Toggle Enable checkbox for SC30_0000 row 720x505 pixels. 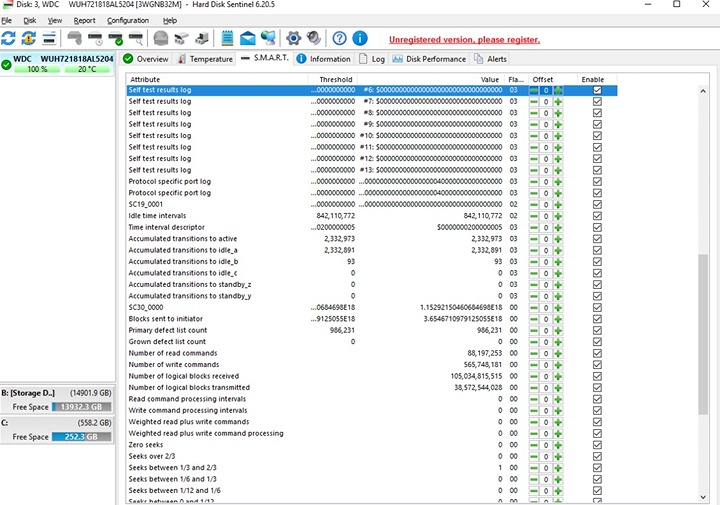[597, 308]
